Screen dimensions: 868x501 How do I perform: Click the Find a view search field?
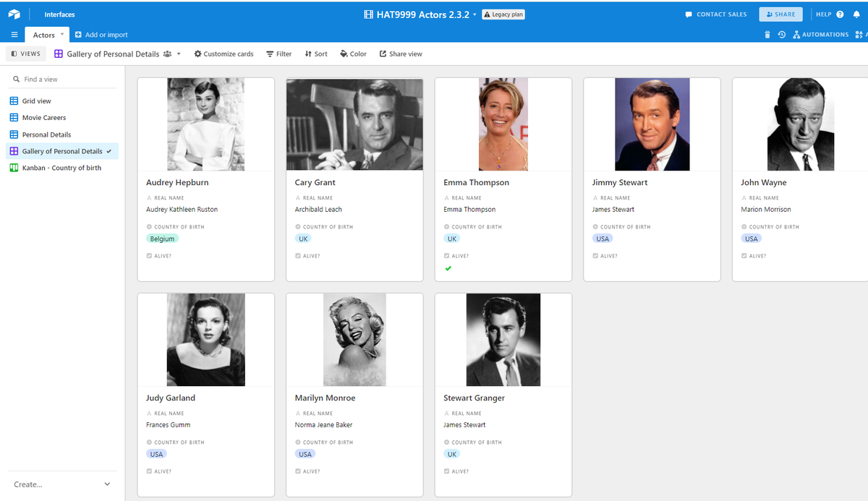[62, 79]
